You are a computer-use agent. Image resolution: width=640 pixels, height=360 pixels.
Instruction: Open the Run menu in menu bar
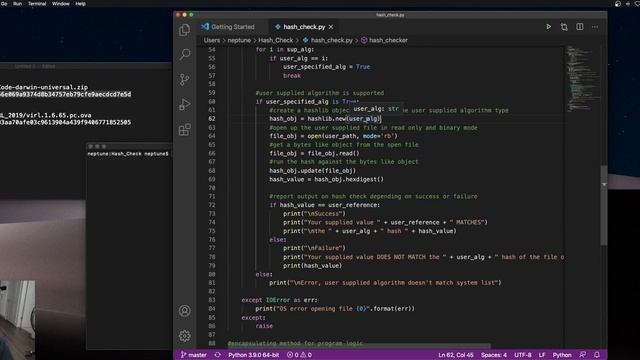pyautogui.click(x=18, y=4)
